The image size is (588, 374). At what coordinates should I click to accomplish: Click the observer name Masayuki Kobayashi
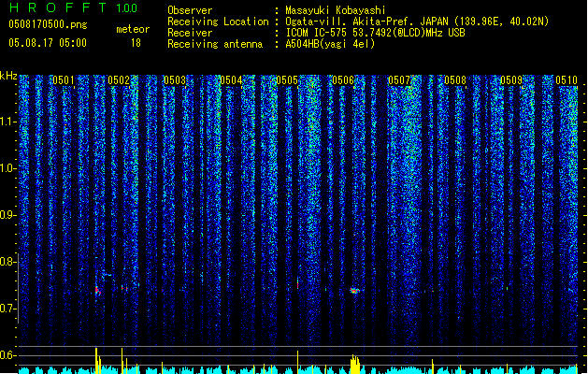(x=336, y=10)
